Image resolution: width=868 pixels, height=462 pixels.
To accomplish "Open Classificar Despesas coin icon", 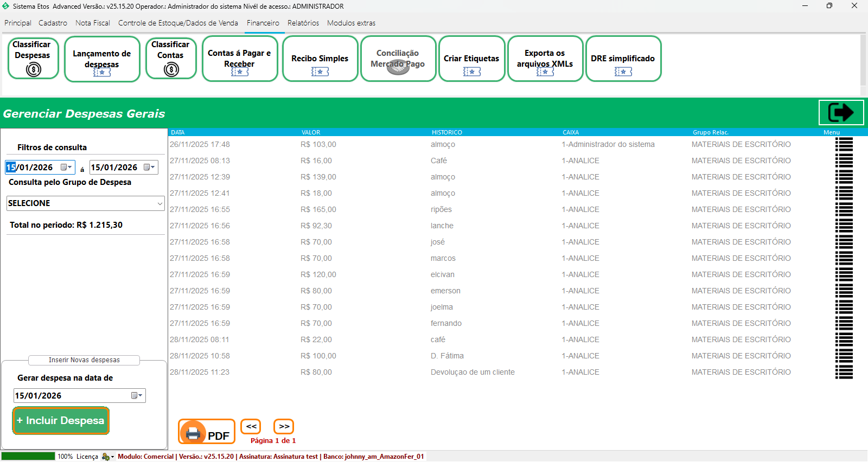I will (x=33, y=69).
